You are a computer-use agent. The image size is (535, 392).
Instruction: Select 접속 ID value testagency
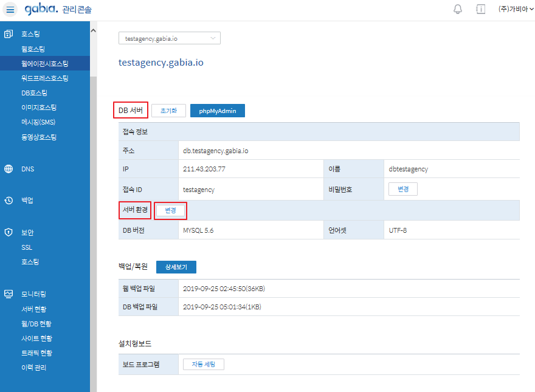pyautogui.click(x=199, y=190)
